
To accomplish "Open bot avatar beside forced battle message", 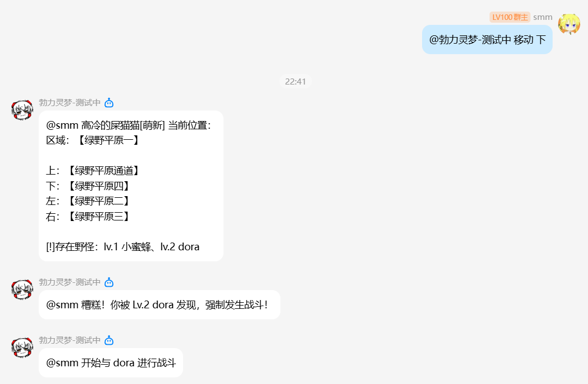I will pos(23,290).
